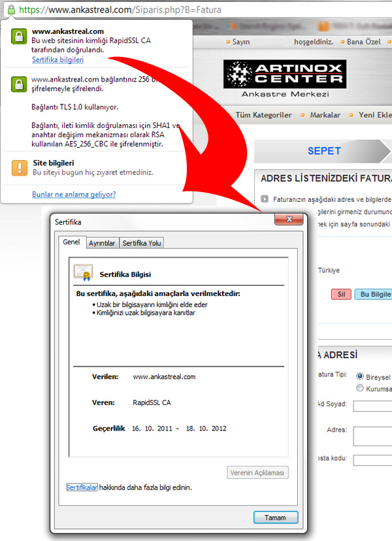This screenshot has width=392, height=541.
Task: Follow the Sertifikalar link in the dialog
Action: (82, 487)
